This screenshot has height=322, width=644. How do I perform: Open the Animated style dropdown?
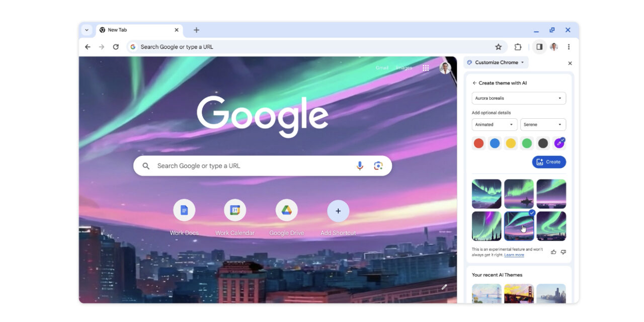494,124
